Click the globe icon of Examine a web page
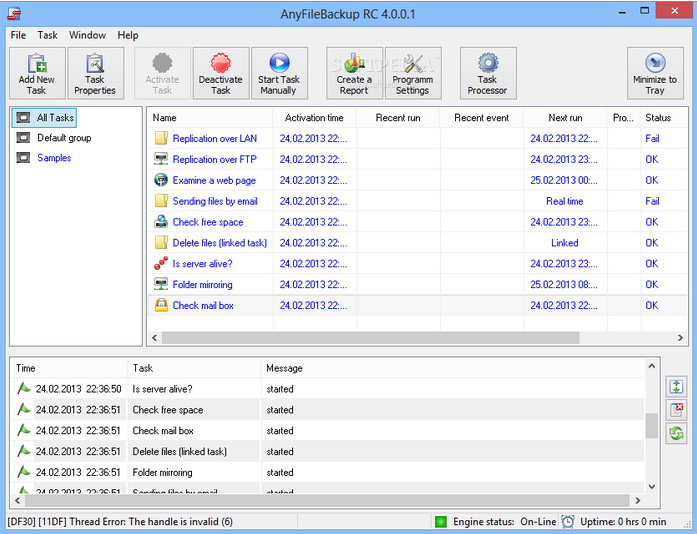Screen dimensions: 697x534 pyautogui.click(x=161, y=180)
